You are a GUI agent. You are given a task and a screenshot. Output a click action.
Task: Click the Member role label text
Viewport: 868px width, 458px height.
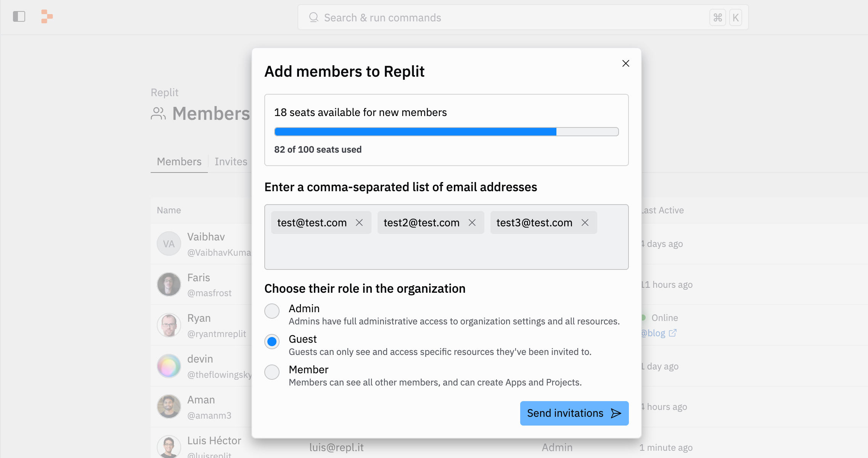tap(309, 370)
